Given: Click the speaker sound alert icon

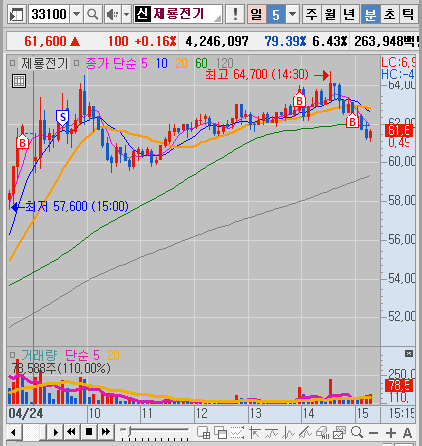Looking at the screenshot, I should click(113, 14).
